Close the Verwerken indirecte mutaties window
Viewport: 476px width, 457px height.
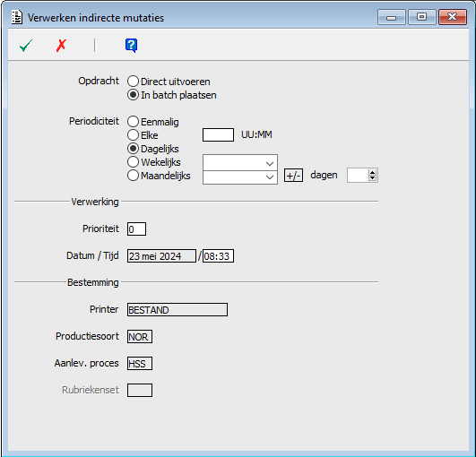tap(453, 17)
